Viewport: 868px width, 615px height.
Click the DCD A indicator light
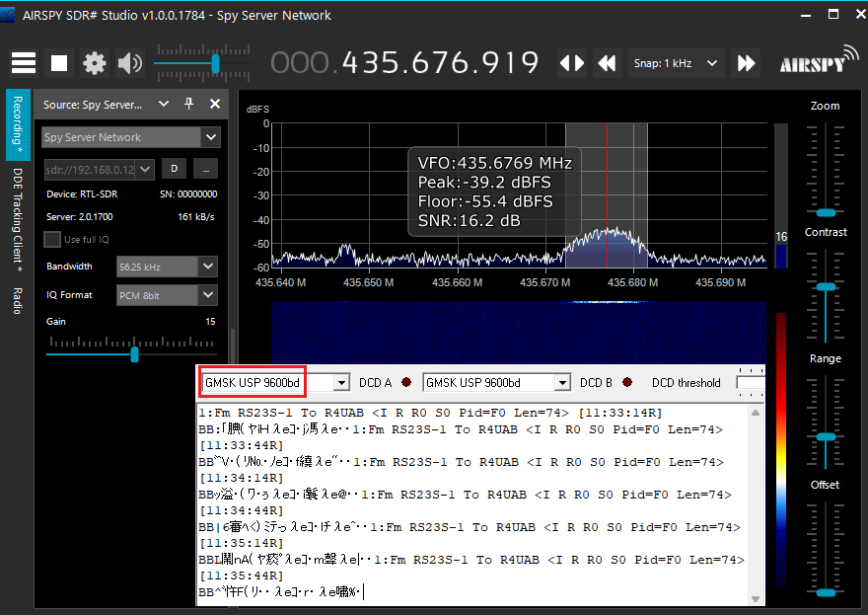tap(406, 382)
